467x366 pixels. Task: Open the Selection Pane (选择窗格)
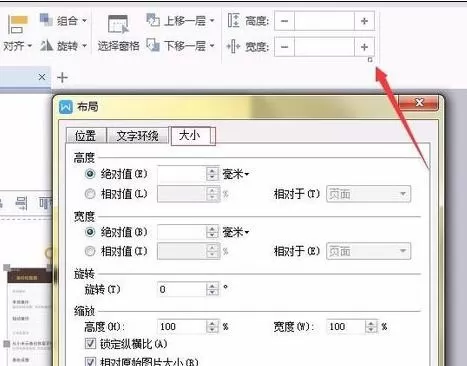point(118,33)
